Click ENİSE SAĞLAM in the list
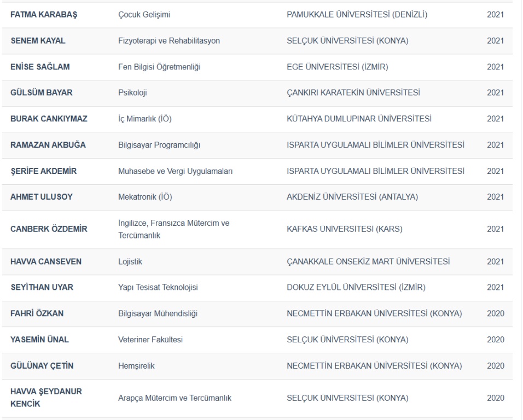This screenshot has height=420, width=523. (40, 67)
